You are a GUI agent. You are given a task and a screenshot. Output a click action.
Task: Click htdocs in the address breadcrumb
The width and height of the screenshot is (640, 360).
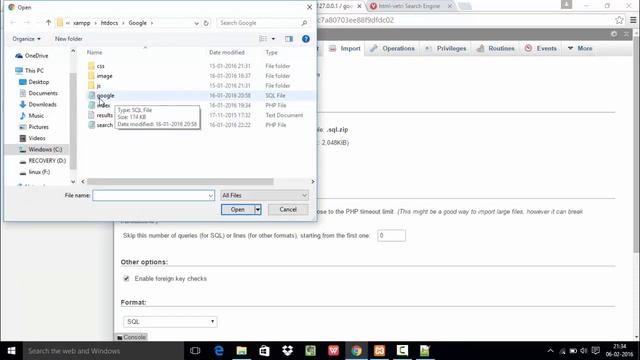click(109, 23)
